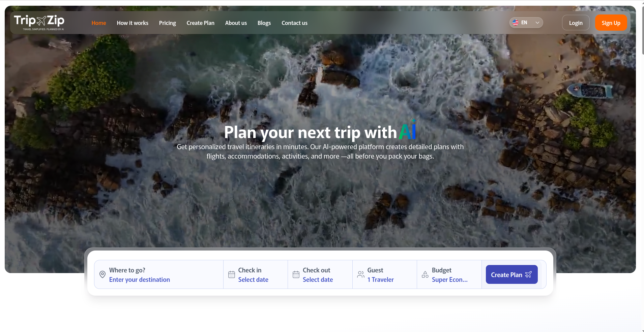The image size is (644, 332).
Task: Open Check in Select date picker
Action: click(x=253, y=279)
